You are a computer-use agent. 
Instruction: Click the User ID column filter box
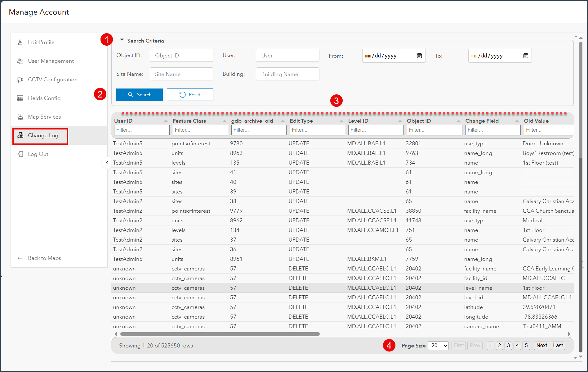142,130
